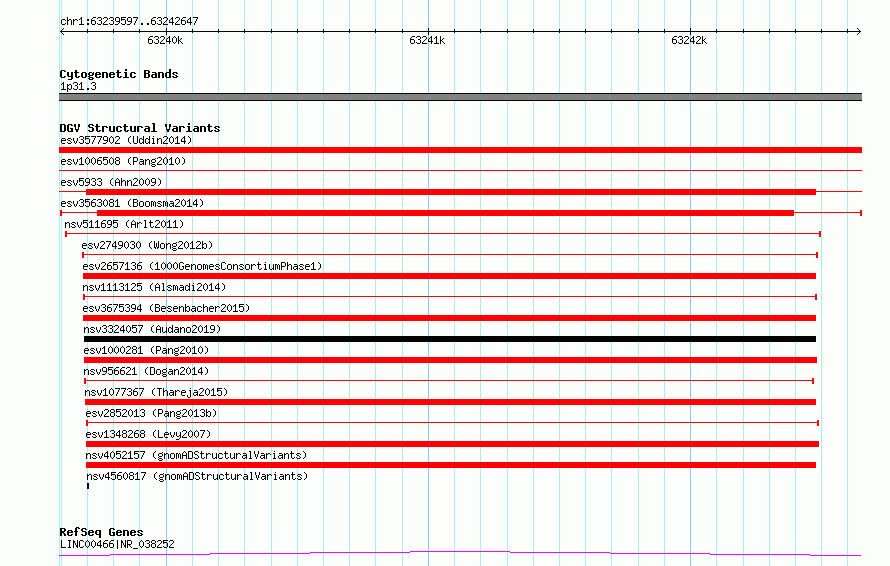
Task: Click the 63240k ruler label
Action: [165, 40]
